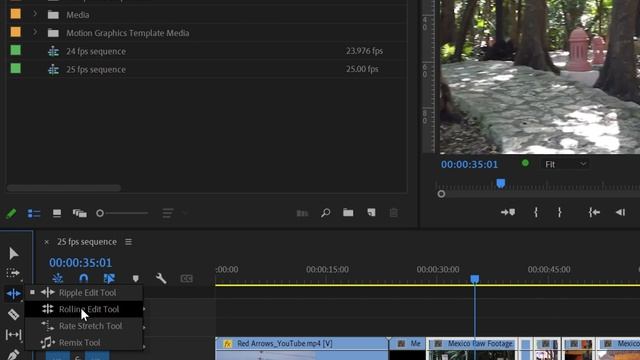Image resolution: width=640 pixels, height=360 pixels.
Task: Open the Sort Icons menu
Action: point(168,213)
